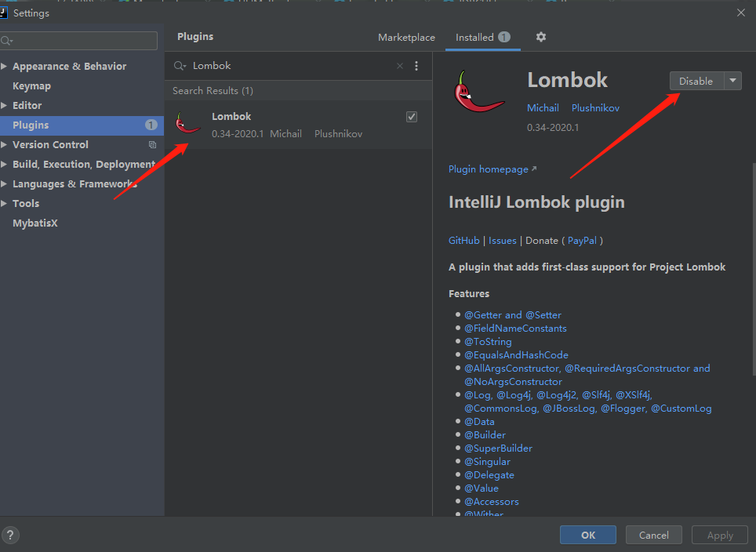Open the @NoArgsConstructor feature link
The width and height of the screenshot is (756, 552).
513,382
